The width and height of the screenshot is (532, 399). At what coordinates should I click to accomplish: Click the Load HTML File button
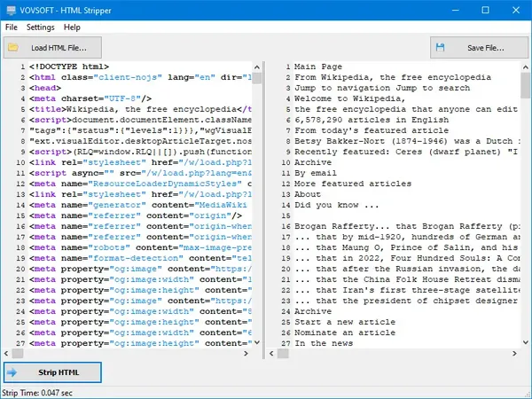coord(52,48)
